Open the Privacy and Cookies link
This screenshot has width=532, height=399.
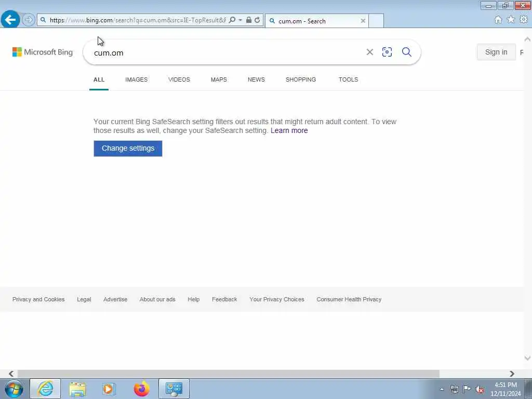point(38,299)
